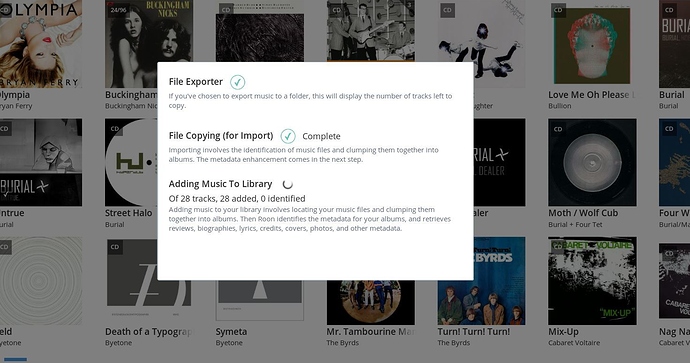690x363 pixels.
Task: Click 'Of 28 tracks, 28 added, 0 identified' text
Action: (237, 198)
